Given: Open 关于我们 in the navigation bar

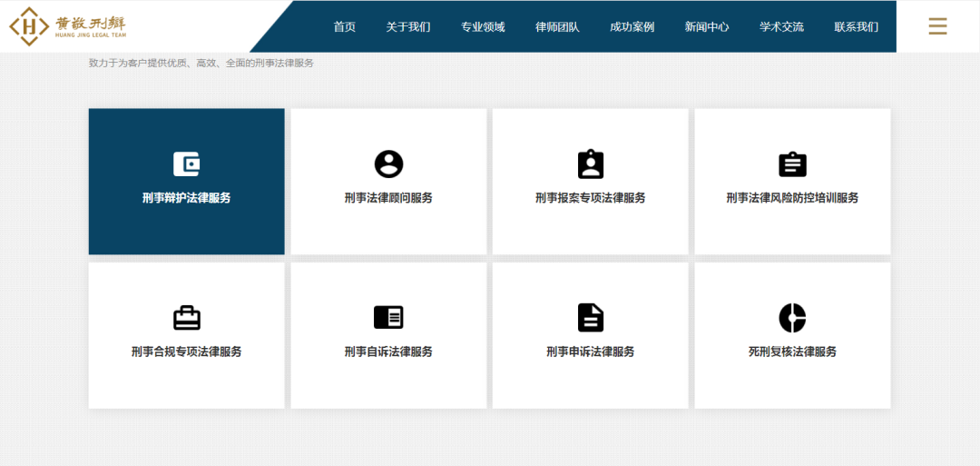Looking at the screenshot, I should click(408, 27).
